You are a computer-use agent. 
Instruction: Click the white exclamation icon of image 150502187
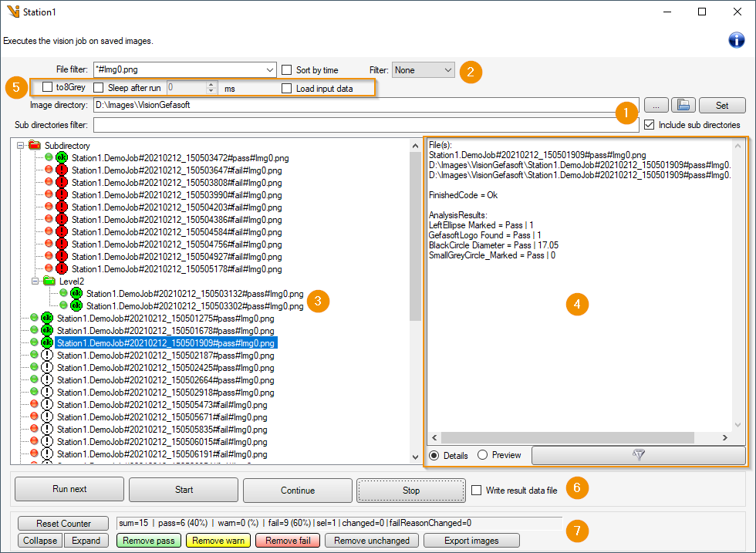47,355
